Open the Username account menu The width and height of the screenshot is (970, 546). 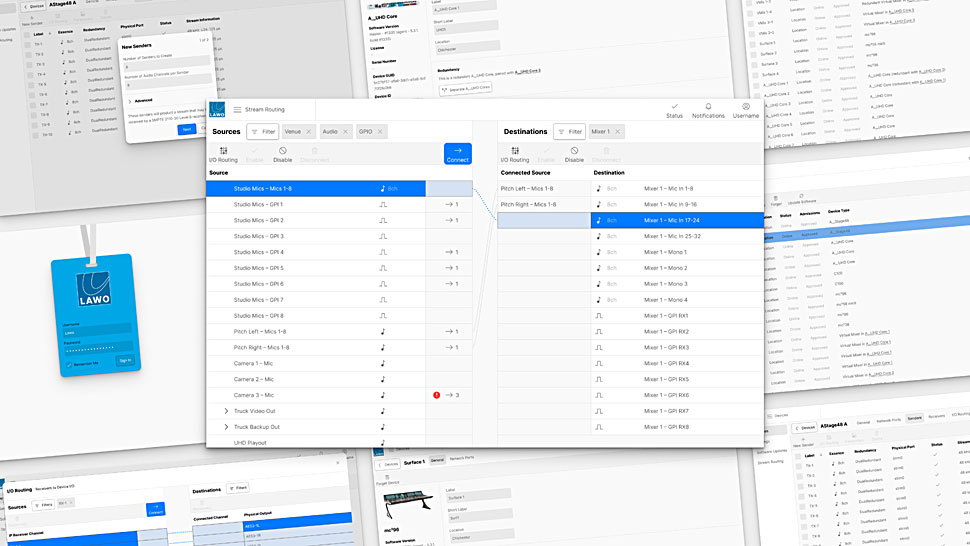pyautogui.click(x=746, y=111)
